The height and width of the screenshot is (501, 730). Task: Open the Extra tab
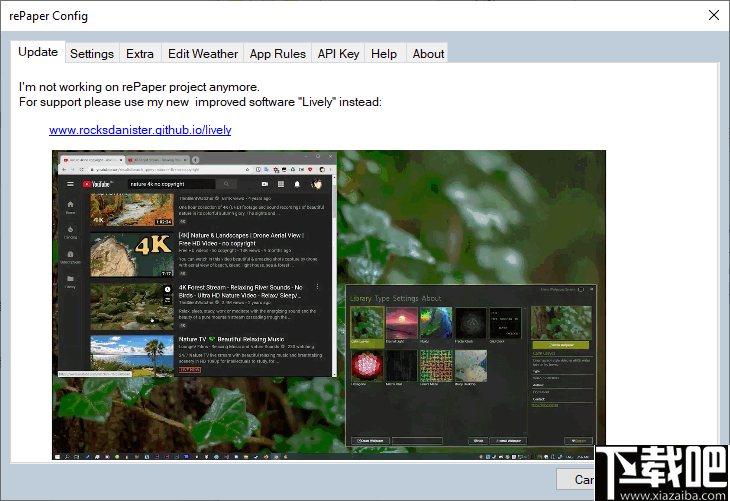coord(140,54)
